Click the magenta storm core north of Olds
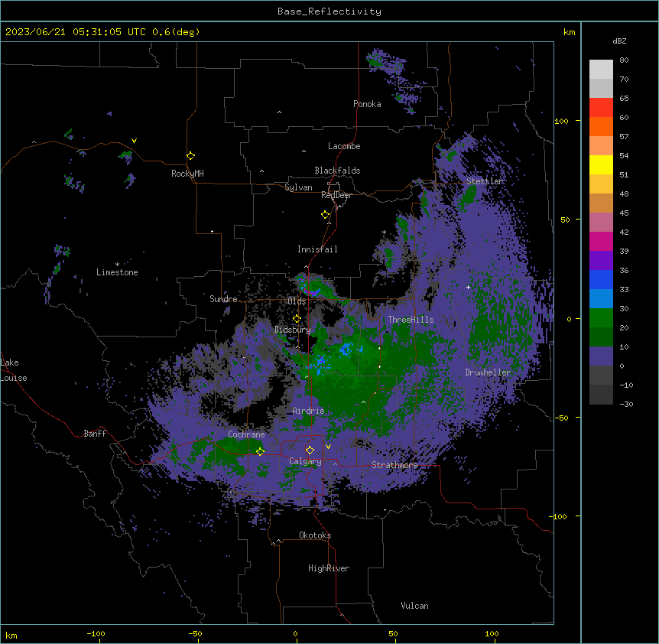Image resolution: width=659 pixels, height=644 pixels. (x=311, y=291)
